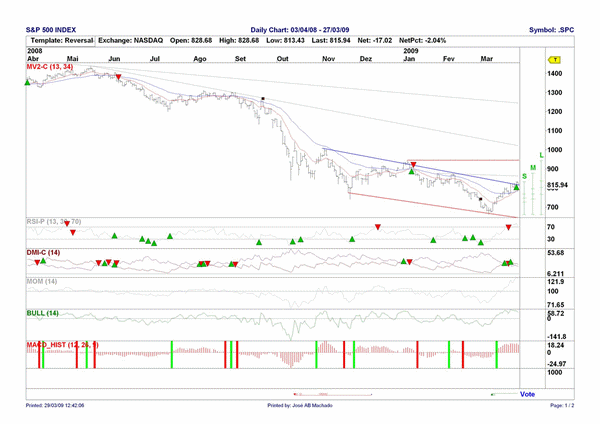This screenshot has height=424, width=600.
Task: Click the 71.65 momentum scale value
Action: pyautogui.click(x=556, y=305)
